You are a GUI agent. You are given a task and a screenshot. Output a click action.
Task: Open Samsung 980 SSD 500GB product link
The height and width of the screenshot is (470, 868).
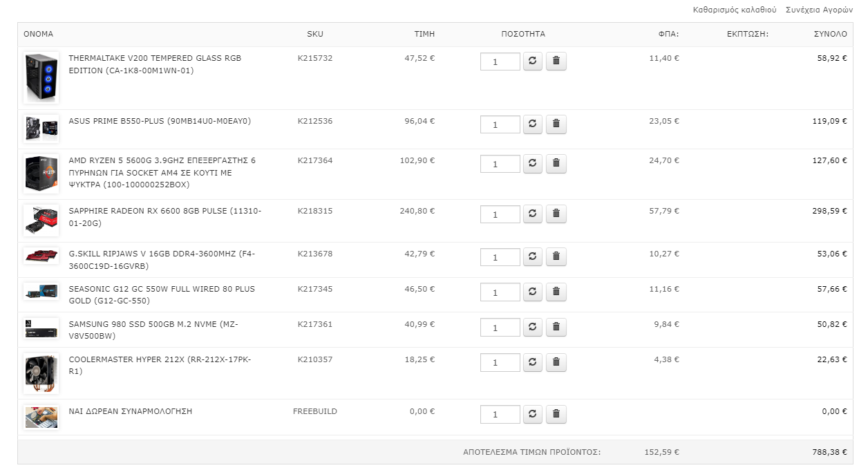pyautogui.click(x=153, y=330)
